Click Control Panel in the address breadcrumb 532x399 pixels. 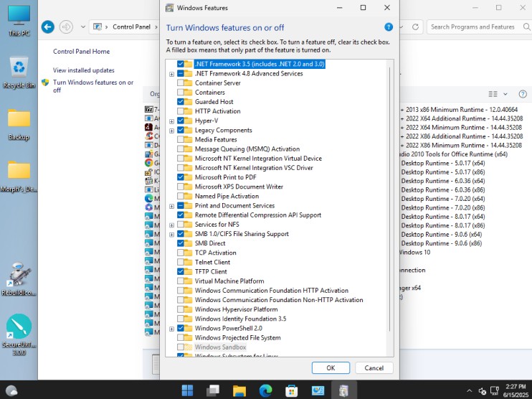(131, 27)
